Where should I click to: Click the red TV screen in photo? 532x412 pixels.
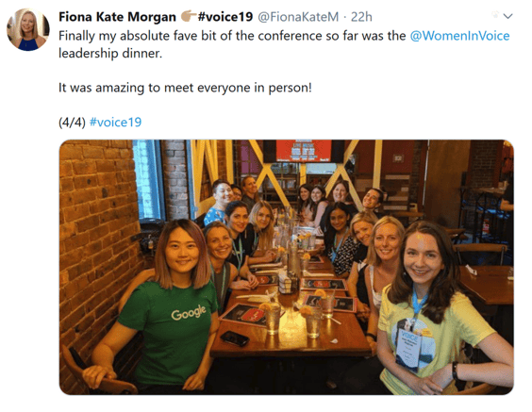304,150
